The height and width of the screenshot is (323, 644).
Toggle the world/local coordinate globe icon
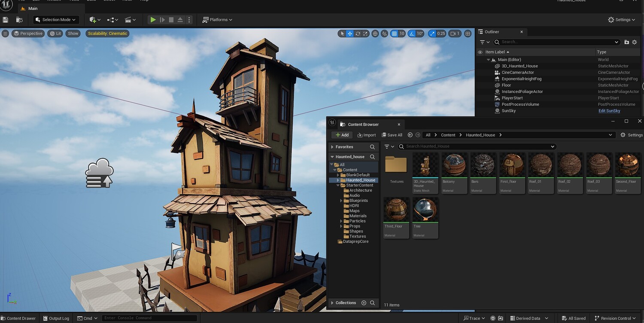tap(375, 34)
